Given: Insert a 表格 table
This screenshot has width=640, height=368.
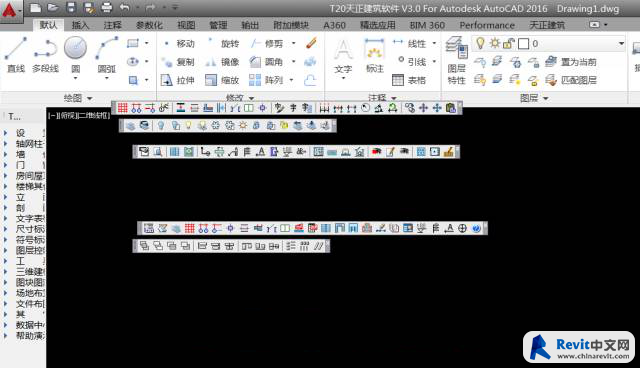Looking at the screenshot, I should 409,80.
